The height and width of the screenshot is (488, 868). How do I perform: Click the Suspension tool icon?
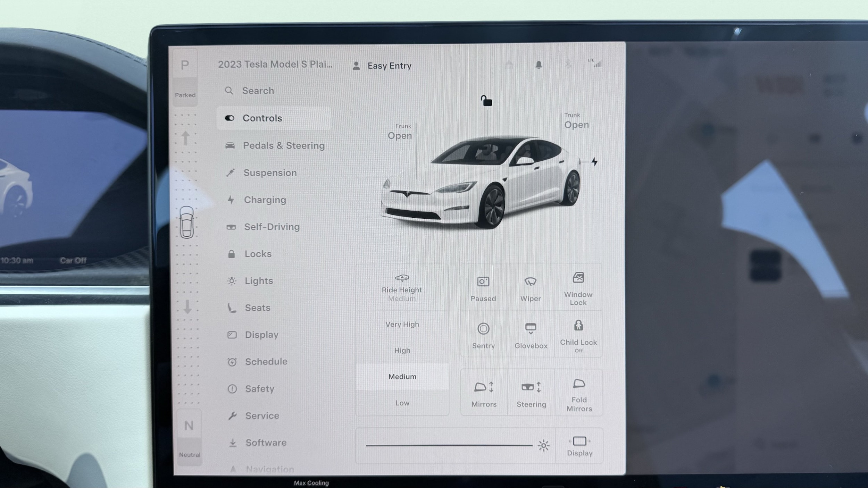[231, 173]
